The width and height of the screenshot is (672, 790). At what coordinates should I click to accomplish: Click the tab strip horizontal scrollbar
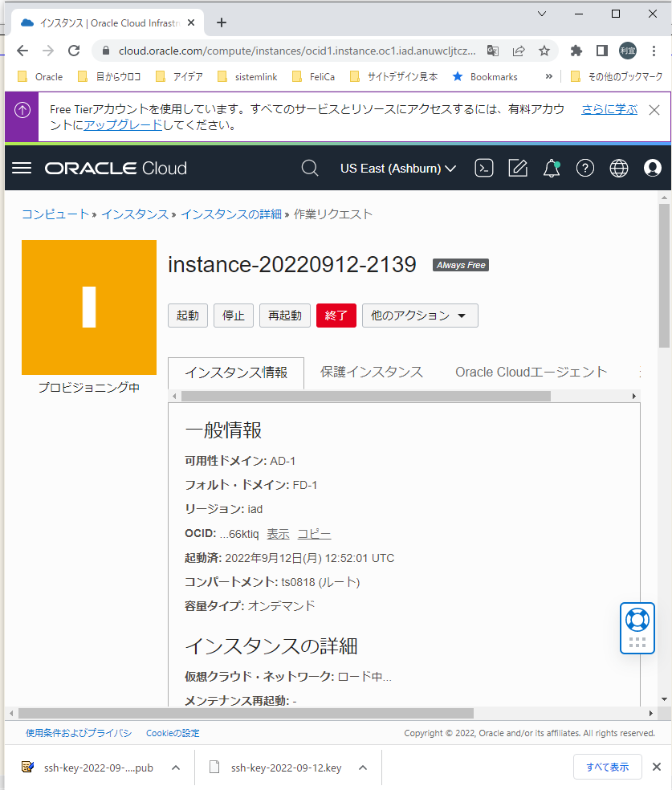point(366,397)
